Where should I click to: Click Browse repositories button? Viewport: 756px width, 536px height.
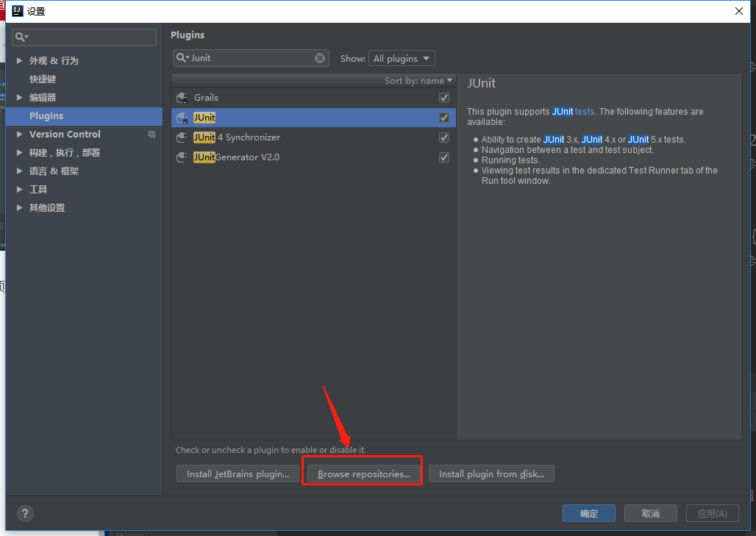click(x=363, y=474)
